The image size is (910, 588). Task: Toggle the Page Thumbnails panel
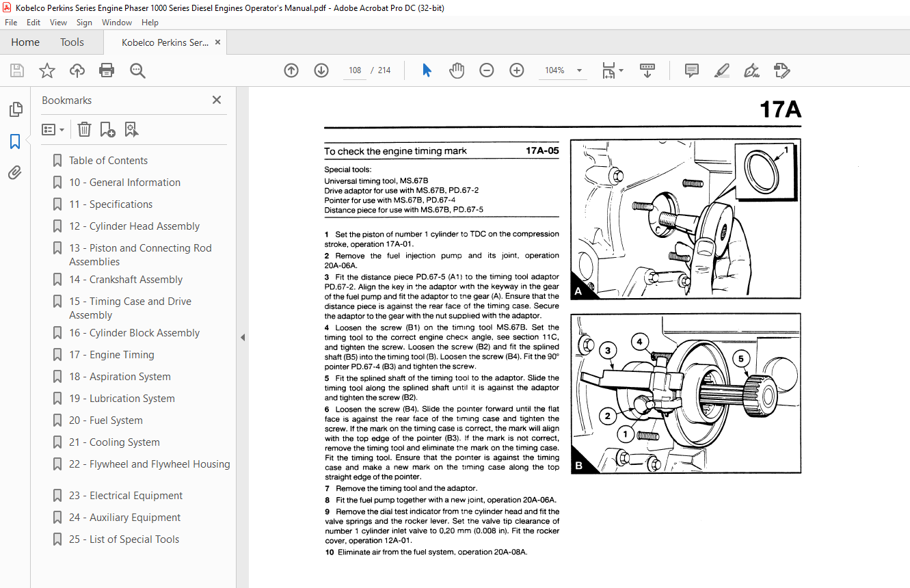tap(15, 109)
